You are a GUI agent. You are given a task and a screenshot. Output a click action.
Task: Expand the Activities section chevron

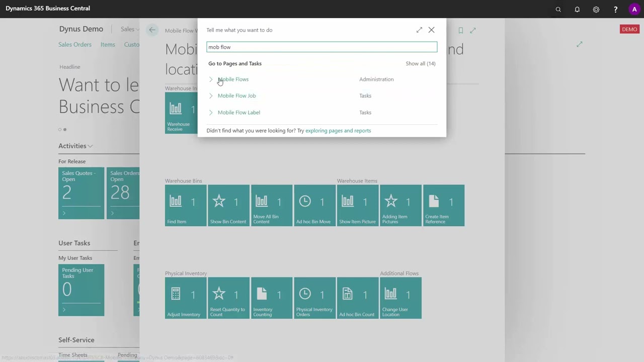(x=90, y=146)
